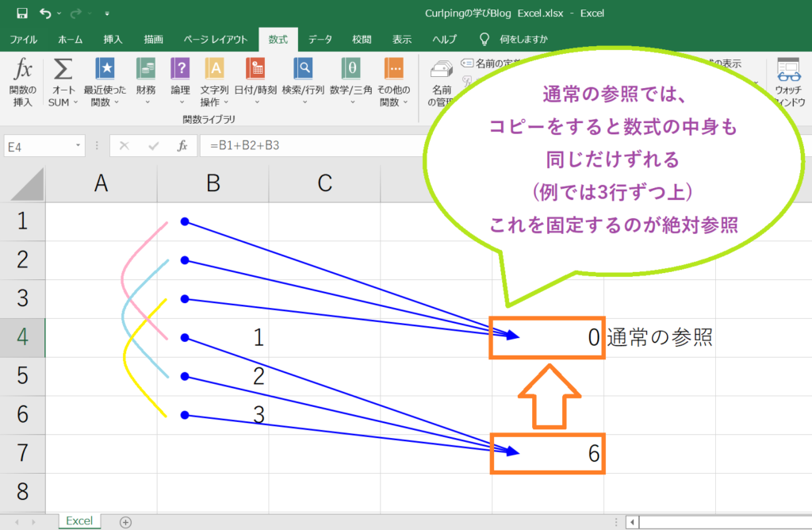Screen dimensions: 812x530
Task: Go to previous sheet with left nav arrow
Action: coord(17,522)
